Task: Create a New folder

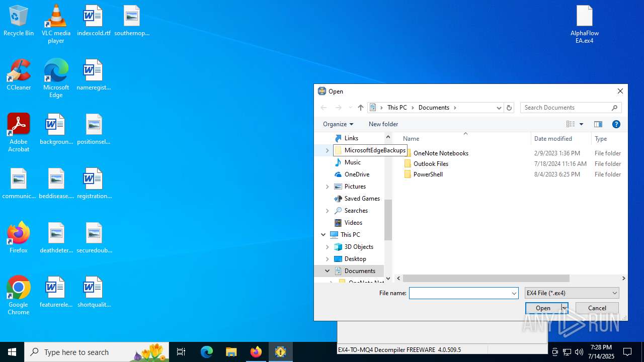Action: click(x=383, y=124)
